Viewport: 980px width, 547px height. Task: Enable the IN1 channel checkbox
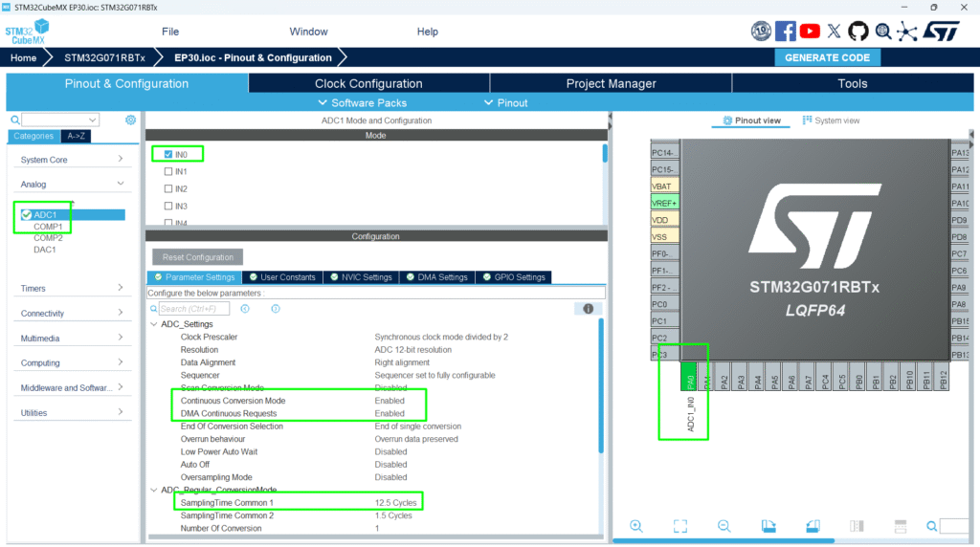(x=168, y=171)
